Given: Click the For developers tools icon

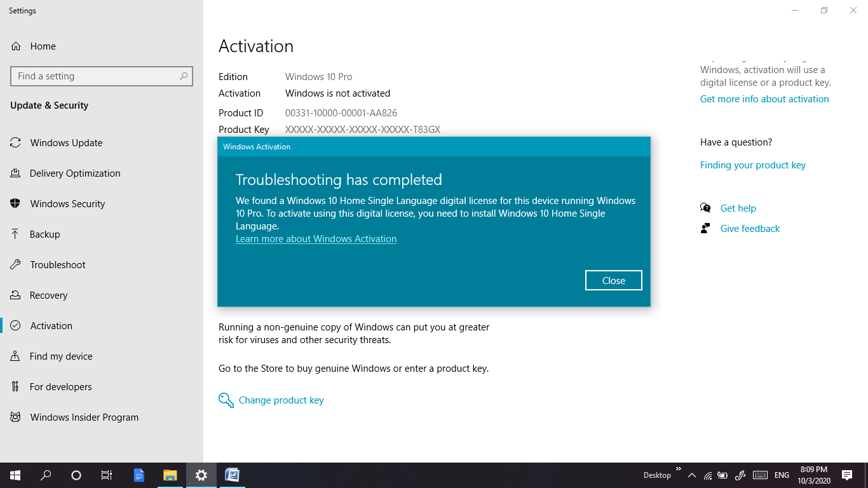Looking at the screenshot, I should [15, 387].
